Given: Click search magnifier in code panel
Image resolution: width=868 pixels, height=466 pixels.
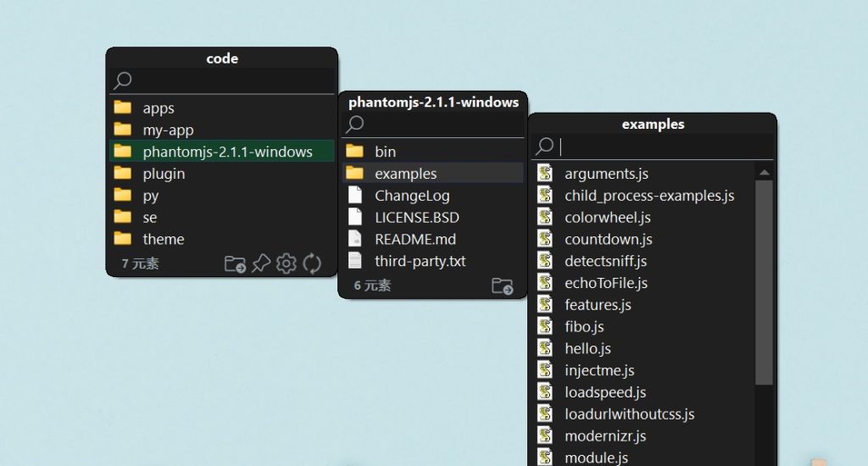Looking at the screenshot, I should point(123,80).
